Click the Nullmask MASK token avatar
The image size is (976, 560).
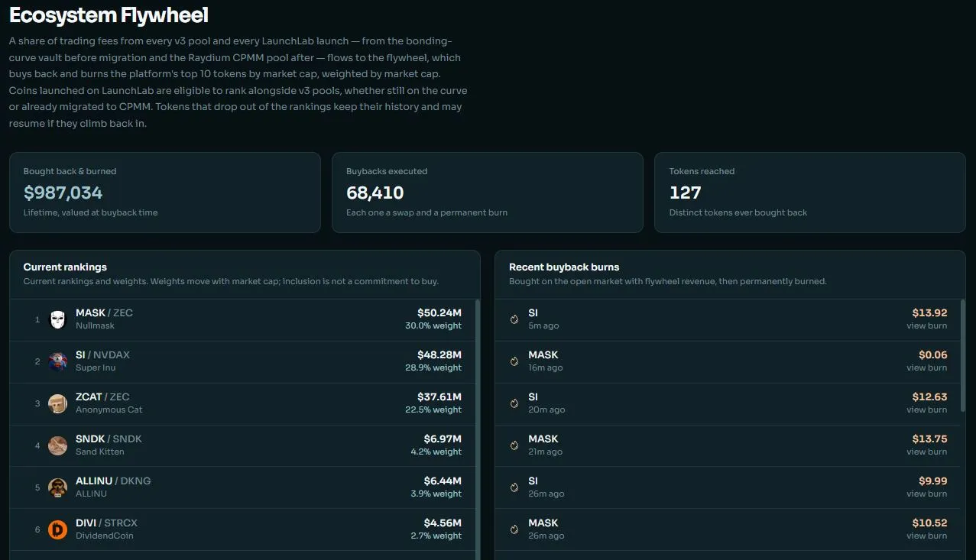58,319
